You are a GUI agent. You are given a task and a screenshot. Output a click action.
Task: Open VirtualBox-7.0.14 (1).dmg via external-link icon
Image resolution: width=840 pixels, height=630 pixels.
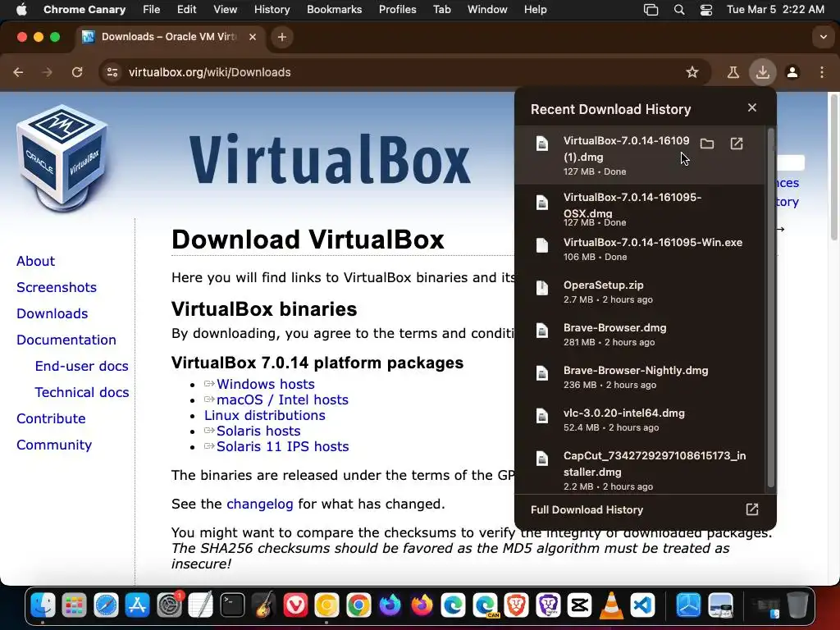coord(737,144)
